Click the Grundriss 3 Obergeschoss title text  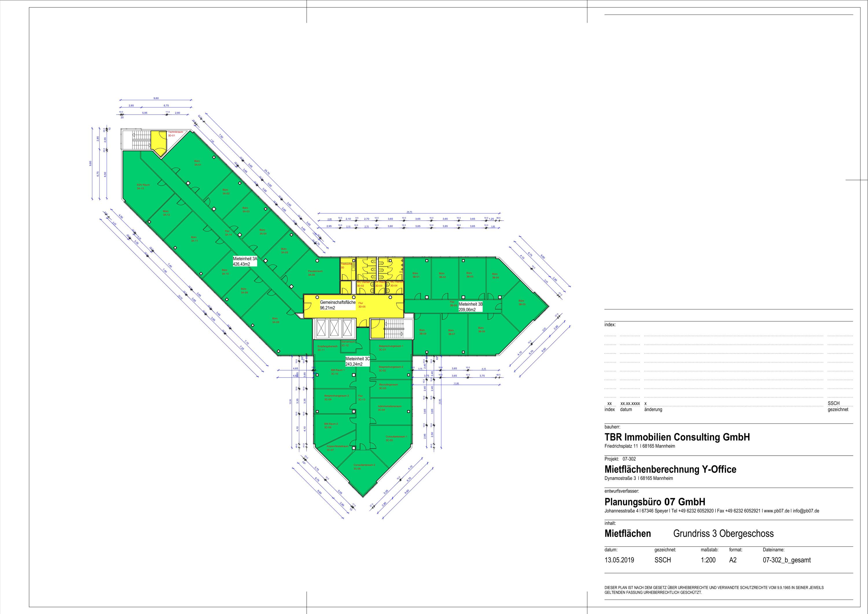723,534
